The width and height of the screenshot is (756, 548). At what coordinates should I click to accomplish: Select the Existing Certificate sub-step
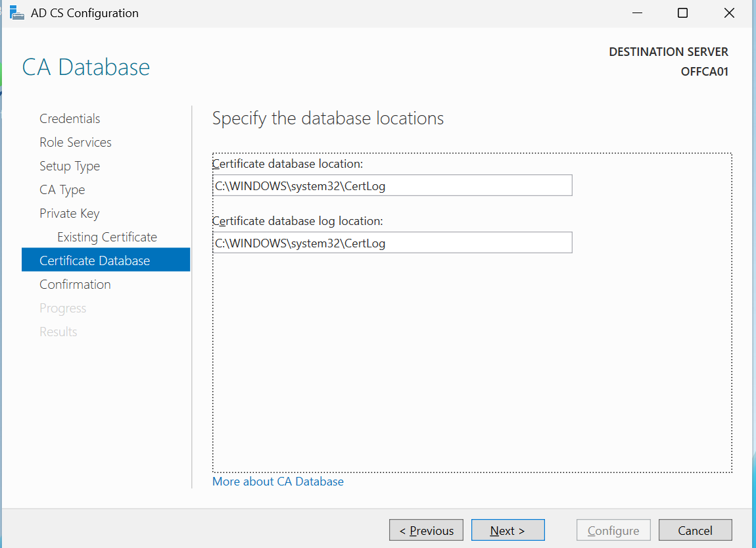click(107, 237)
